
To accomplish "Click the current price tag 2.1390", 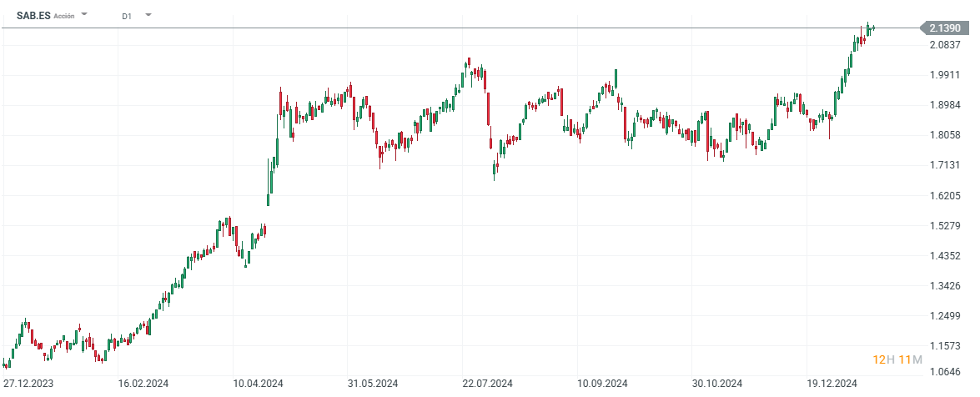I will click(x=943, y=28).
